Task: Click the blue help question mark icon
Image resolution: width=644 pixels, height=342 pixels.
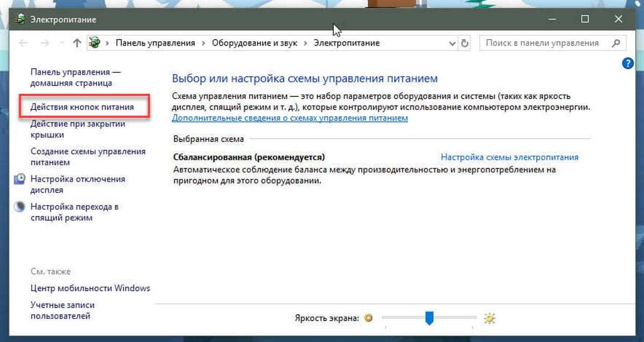Action: [x=627, y=63]
